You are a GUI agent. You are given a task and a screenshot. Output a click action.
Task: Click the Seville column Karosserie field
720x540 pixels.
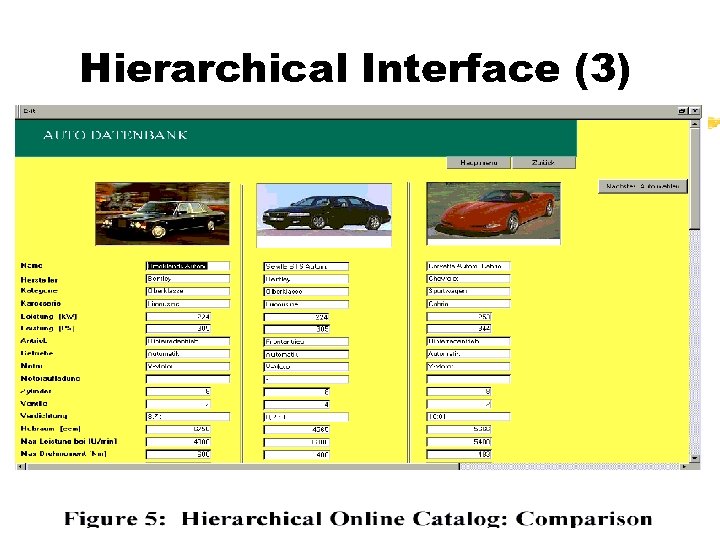(306, 304)
